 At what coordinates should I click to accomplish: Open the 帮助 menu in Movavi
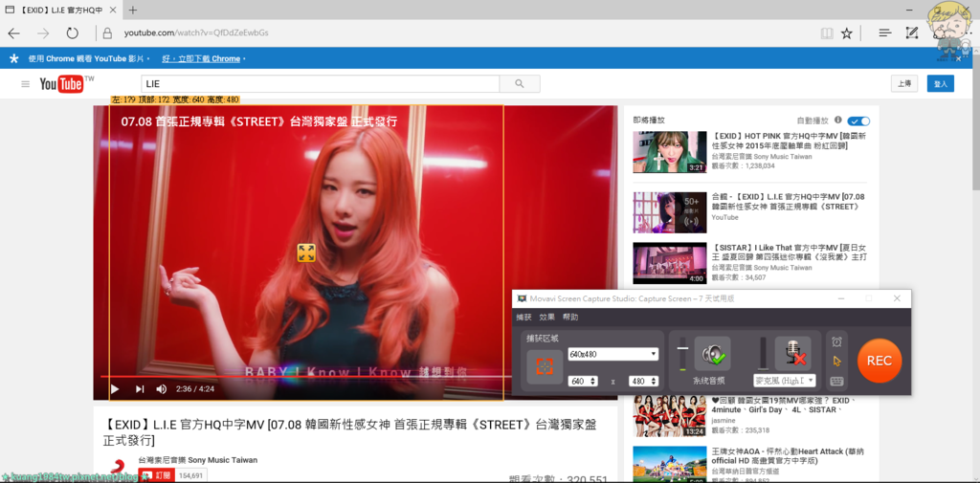570,317
